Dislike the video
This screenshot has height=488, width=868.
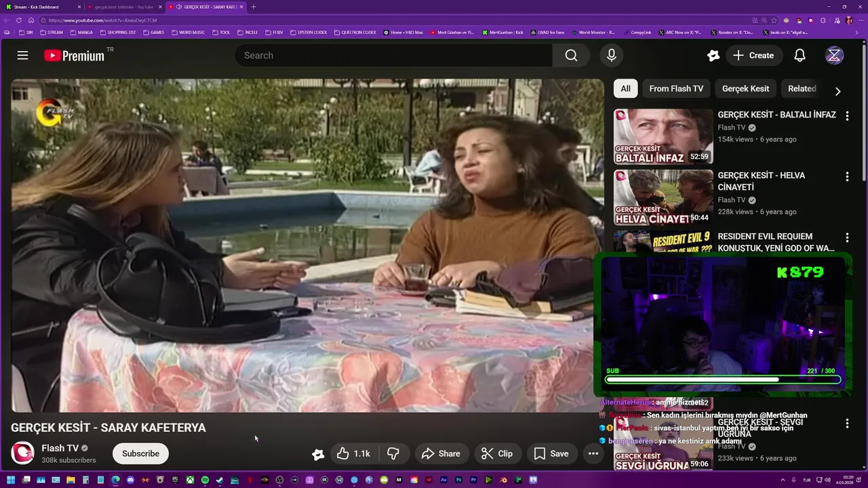(x=393, y=453)
